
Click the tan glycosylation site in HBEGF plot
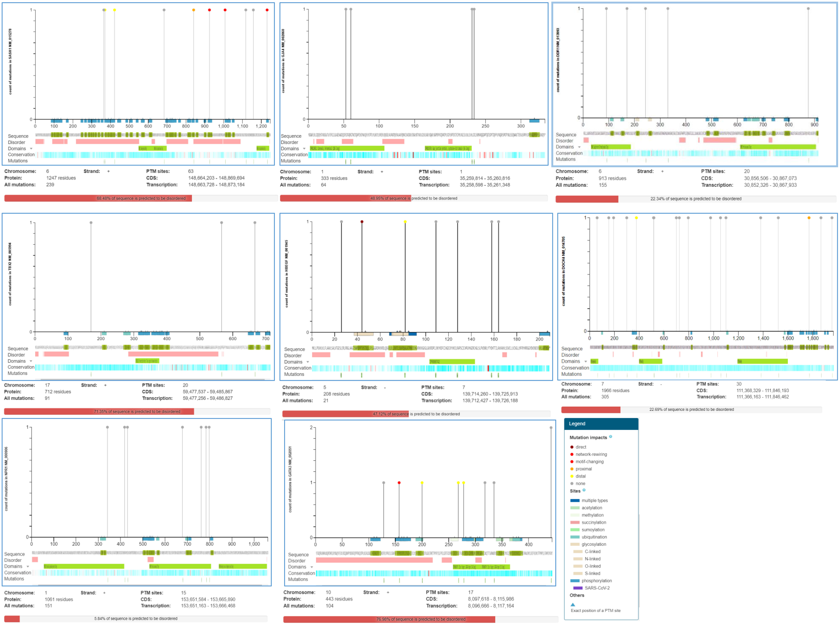tap(363, 334)
